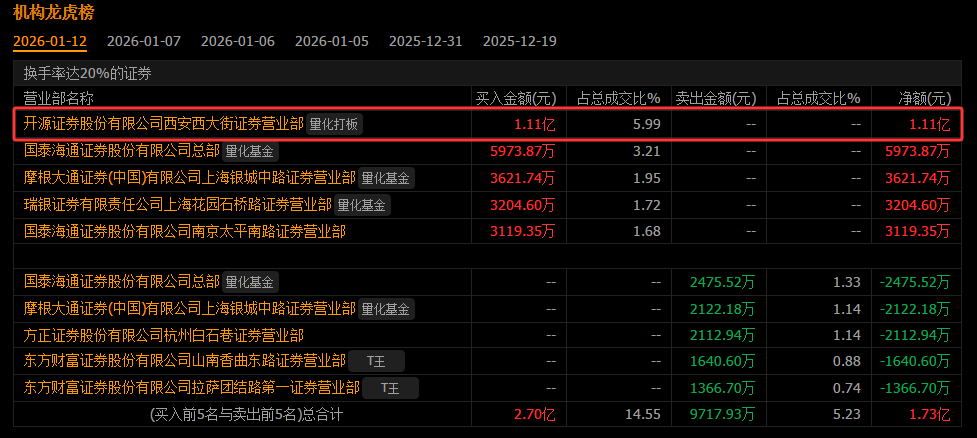Select the 1.68 percentage cell
The height and width of the screenshot is (438, 977).
[x=649, y=232]
